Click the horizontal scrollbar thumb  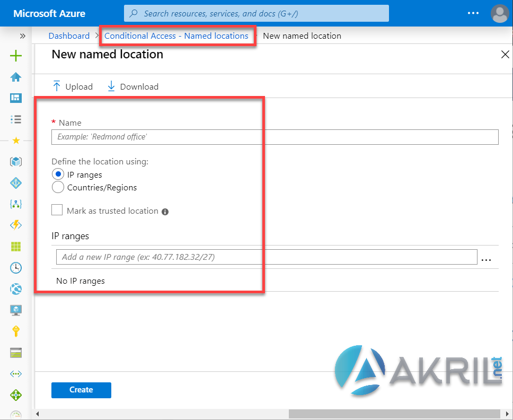point(394,414)
